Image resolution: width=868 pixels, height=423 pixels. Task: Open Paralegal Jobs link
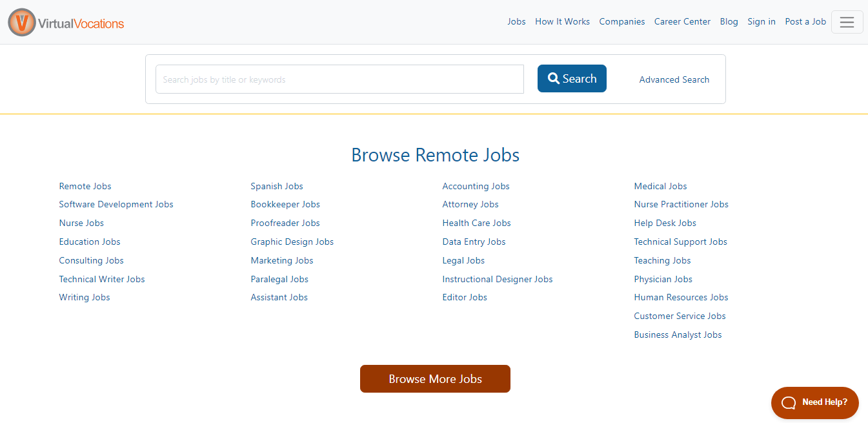click(x=279, y=279)
